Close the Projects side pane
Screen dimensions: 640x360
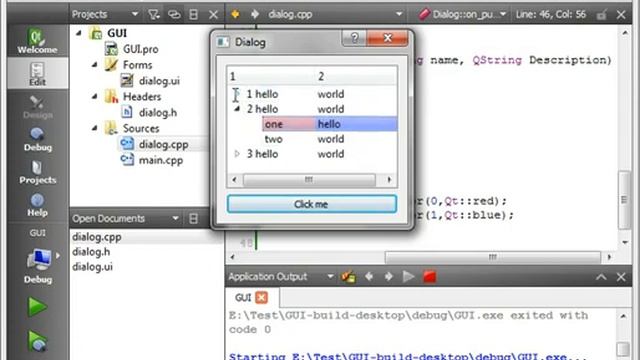click(x=213, y=15)
